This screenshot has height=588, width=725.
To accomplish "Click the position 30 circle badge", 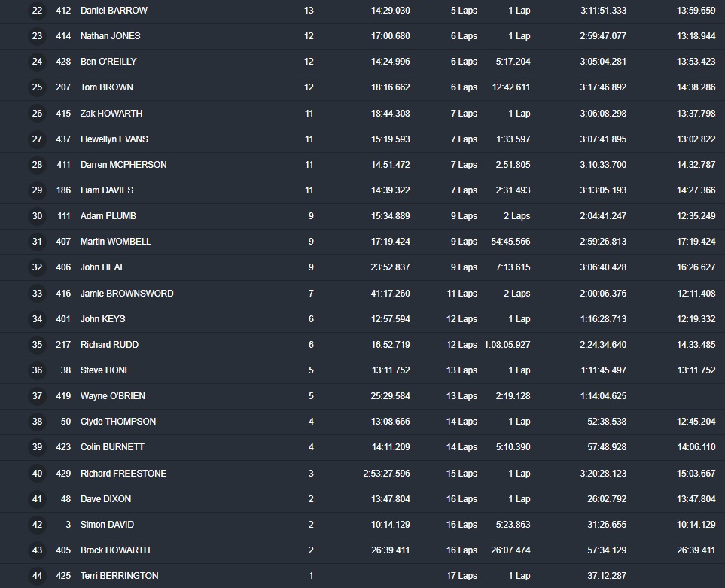I will click(37, 216).
